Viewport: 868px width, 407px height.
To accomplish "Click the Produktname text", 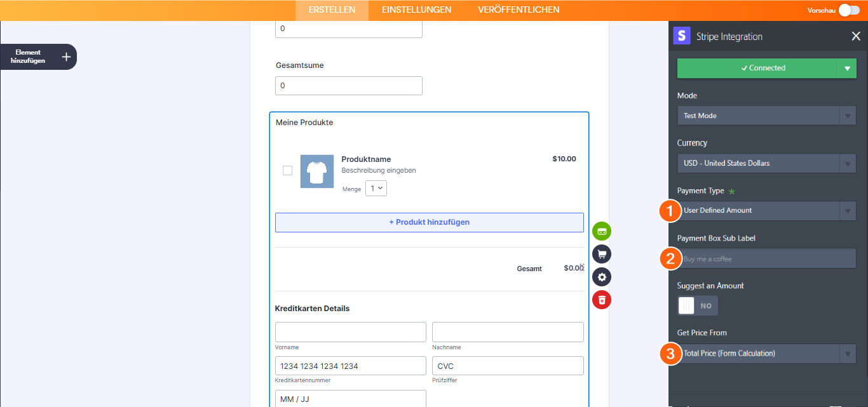I will point(366,159).
